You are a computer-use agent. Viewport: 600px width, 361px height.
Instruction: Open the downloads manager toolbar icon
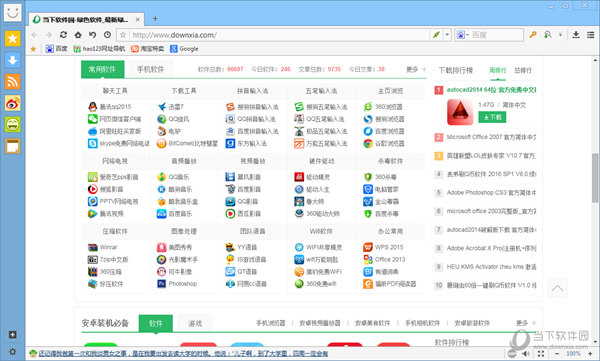(x=576, y=35)
